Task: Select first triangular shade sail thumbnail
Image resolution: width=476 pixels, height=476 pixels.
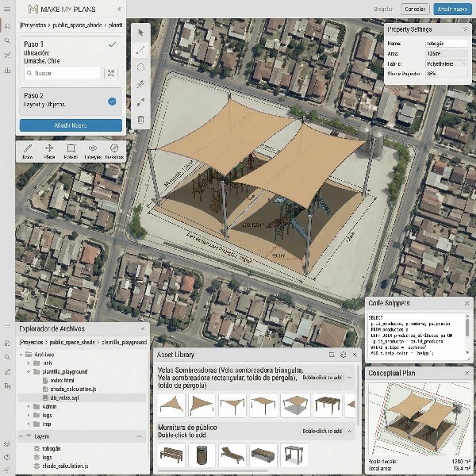Action: (171, 405)
